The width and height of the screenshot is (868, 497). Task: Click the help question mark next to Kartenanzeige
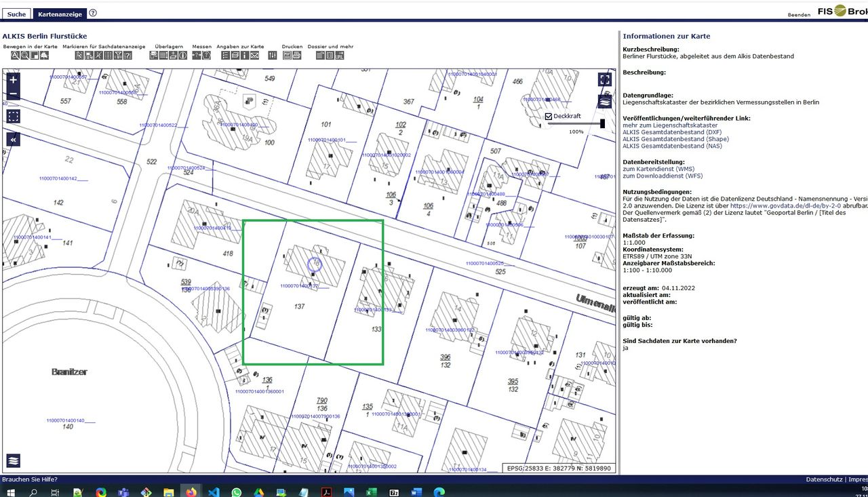tap(93, 13)
